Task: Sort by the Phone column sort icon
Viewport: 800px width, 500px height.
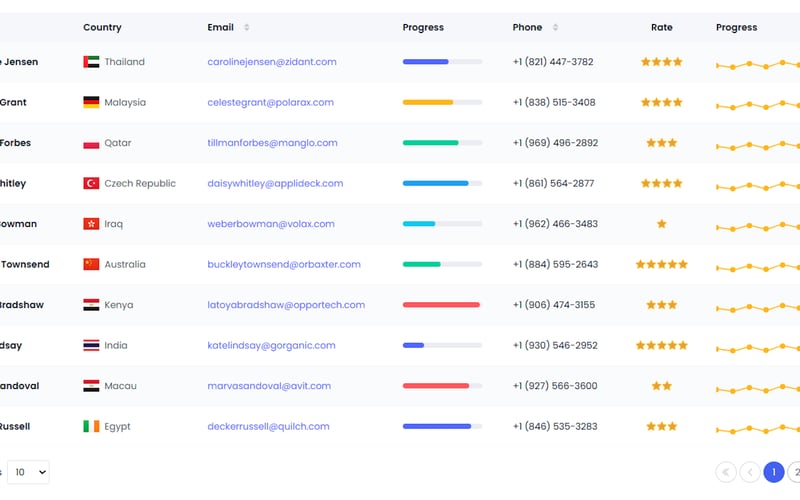Action: click(555, 28)
